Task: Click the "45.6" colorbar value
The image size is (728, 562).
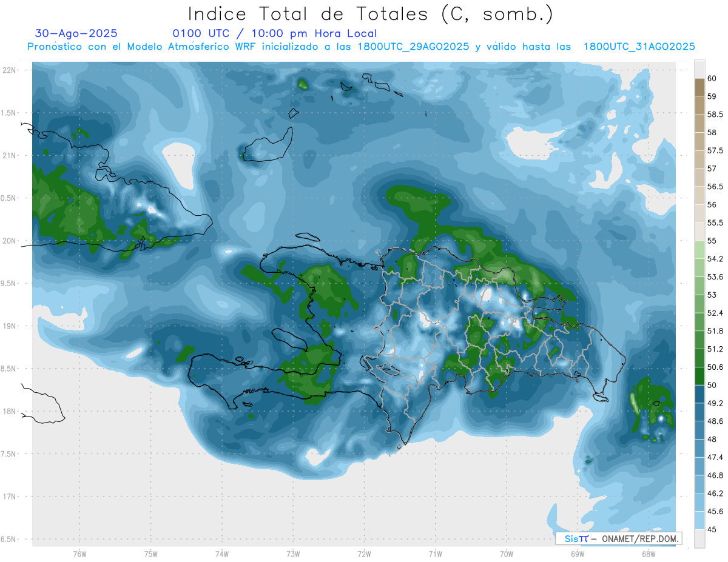Action: tap(715, 512)
